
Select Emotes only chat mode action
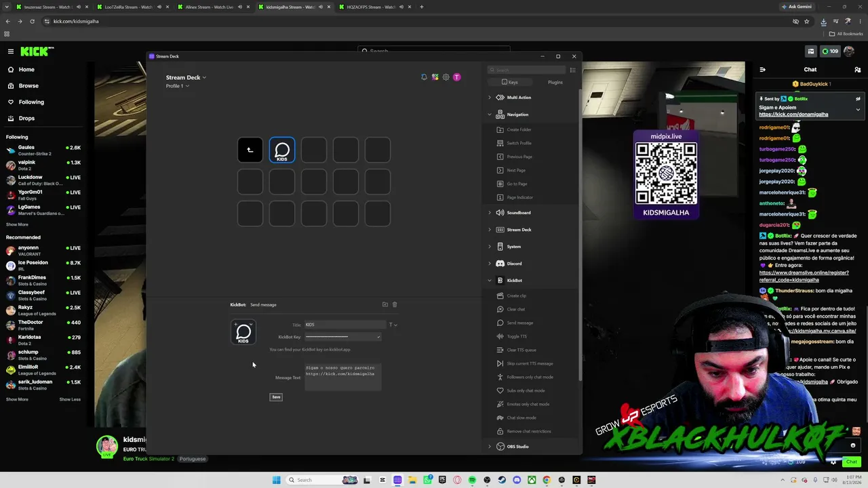pos(528,404)
